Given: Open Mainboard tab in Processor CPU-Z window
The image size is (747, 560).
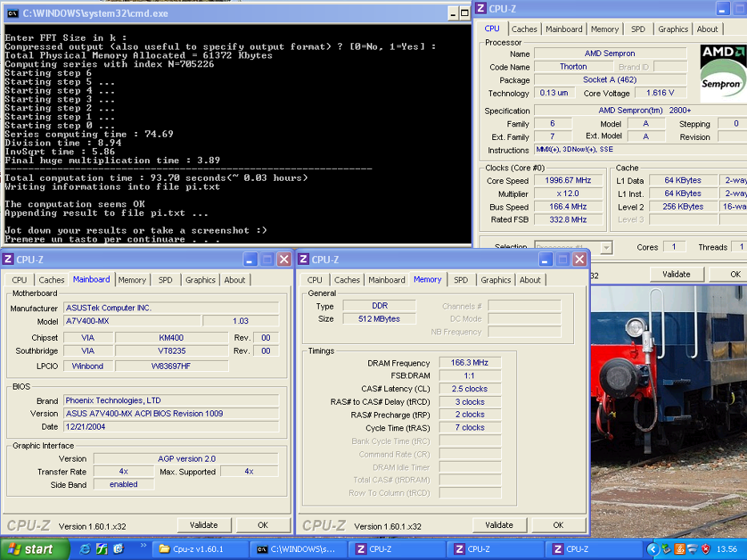Looking at the screenshot, I should 564,29.
